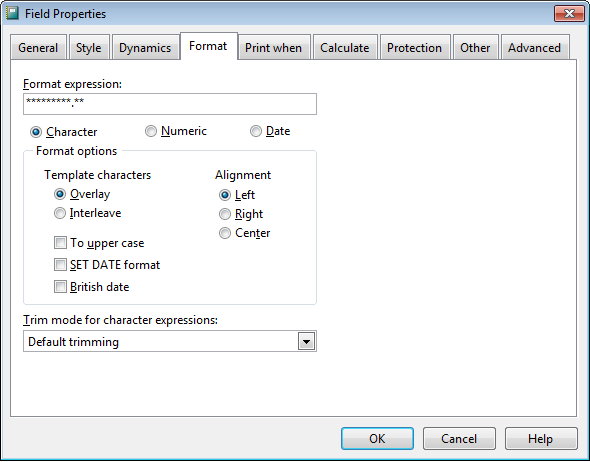Open the Advanced tab

[x=535, y=48]
